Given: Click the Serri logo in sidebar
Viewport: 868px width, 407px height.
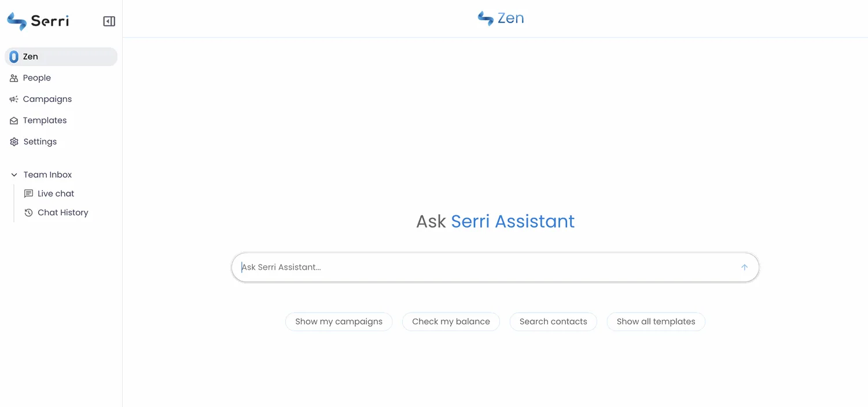Looking at the screenshot, I should pyautogui.click(x=38, y=21).
